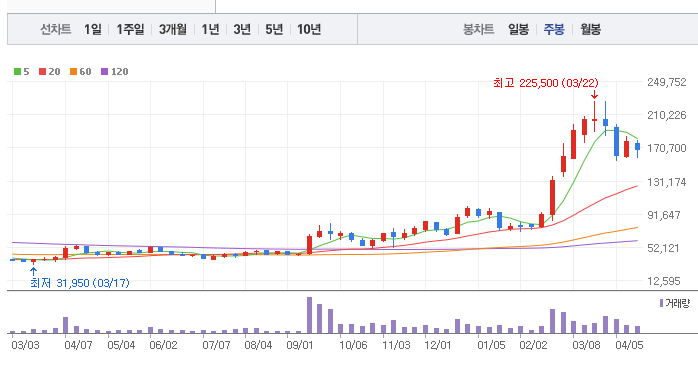Click the 12/01 date axis label
This screenshot has width=698, height=366.
click(x=438, y=345)
